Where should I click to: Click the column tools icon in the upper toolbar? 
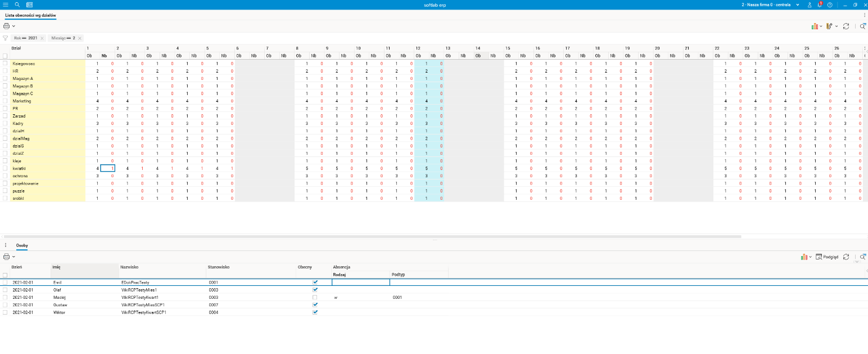(x=829, y=26)
